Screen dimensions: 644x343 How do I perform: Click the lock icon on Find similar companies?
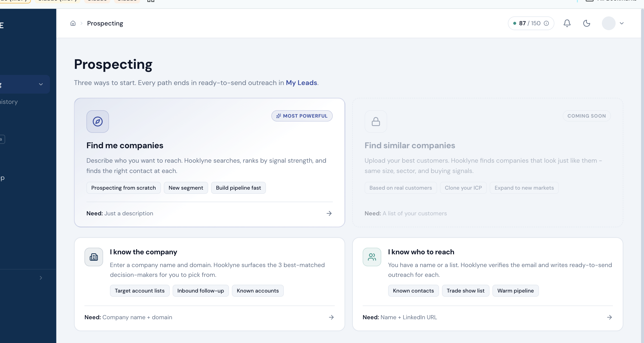[375, 122]
